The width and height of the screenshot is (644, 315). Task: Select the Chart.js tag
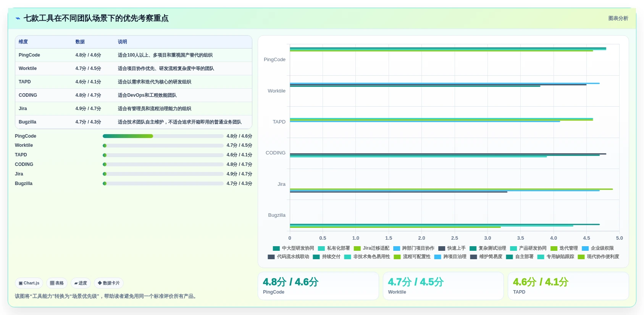click(x=29, y=283)
